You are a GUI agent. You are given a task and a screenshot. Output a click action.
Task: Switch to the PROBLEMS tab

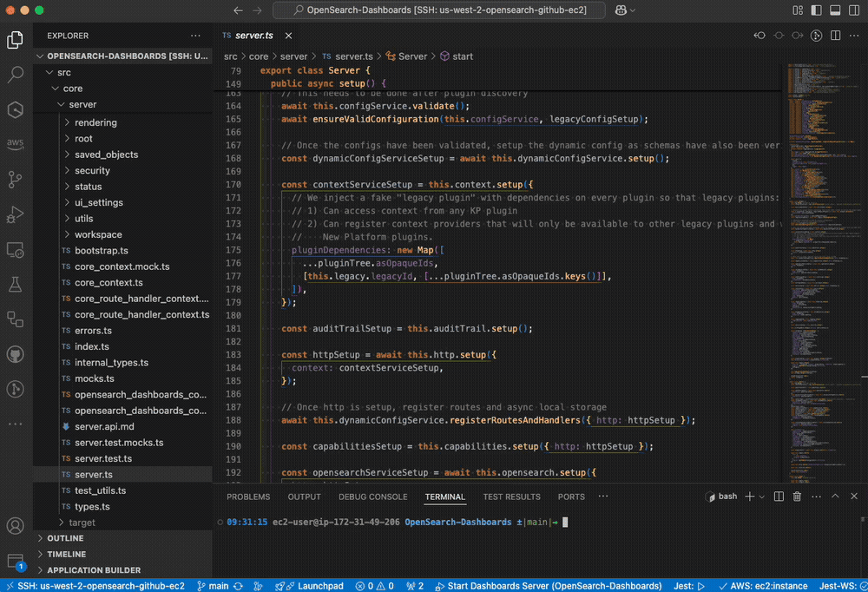pyautogui.click(x=248, y=497)
